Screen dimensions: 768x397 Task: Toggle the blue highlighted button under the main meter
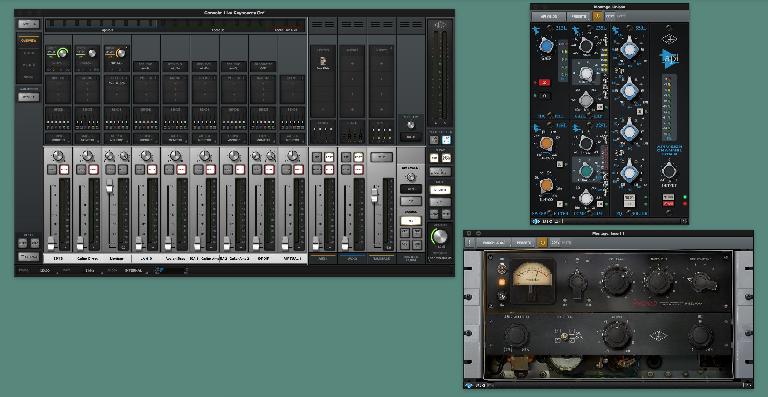tap(446, 140)
